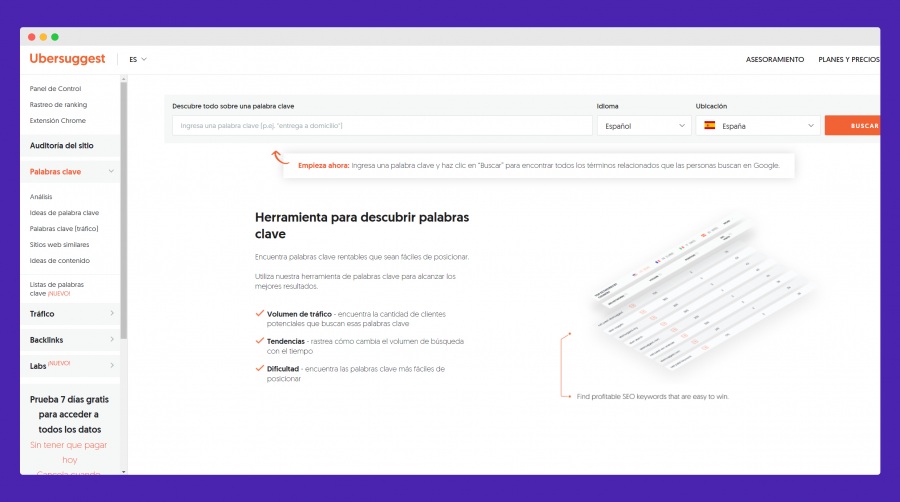Screen dimensions: 900x502
Task: Collapse the Palabras clave section
Action: pyautogui.click(x=111, y=171)
